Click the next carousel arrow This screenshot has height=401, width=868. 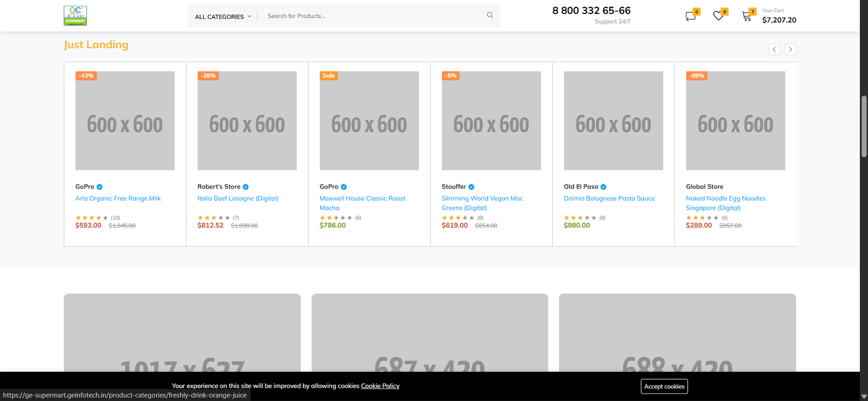tap(790, 49)
